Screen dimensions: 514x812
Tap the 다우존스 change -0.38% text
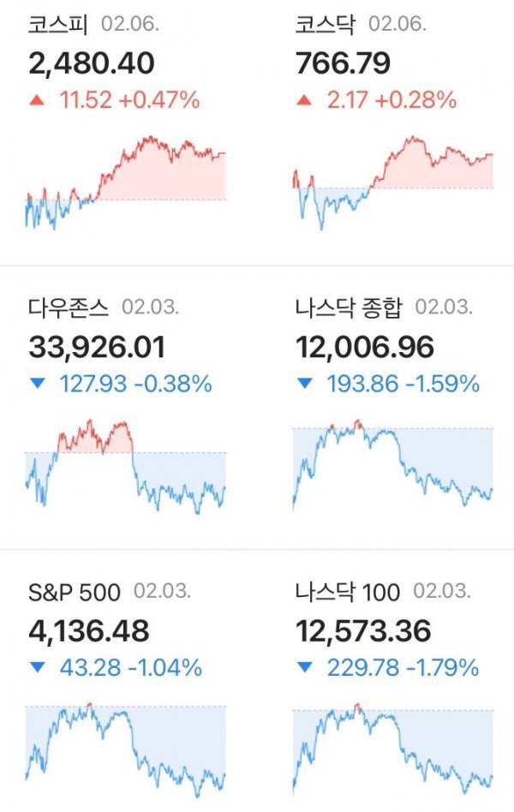pyautogui.click(x=173, y=384)
